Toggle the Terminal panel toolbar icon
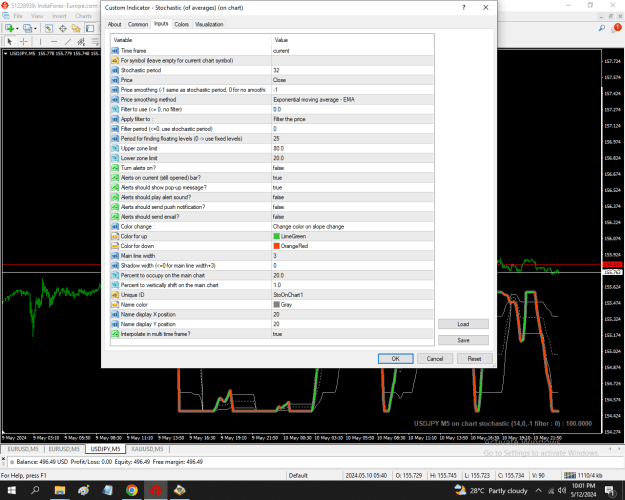Viewport: 625px width, 500px height. coord(90,28)
